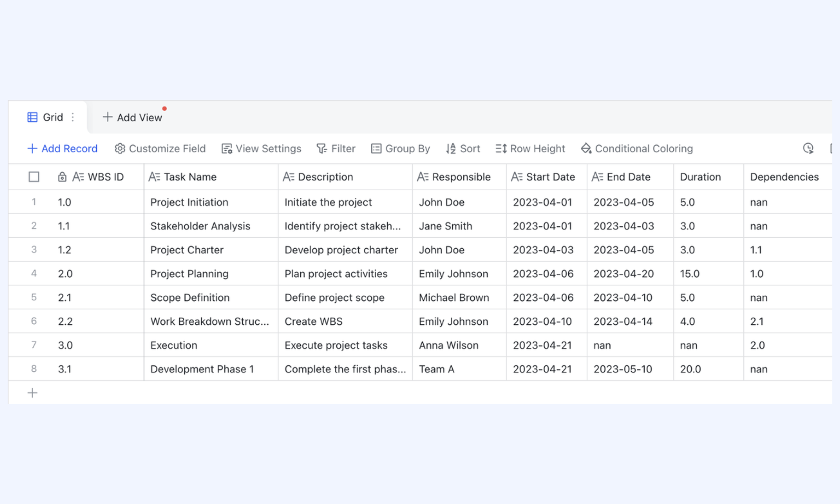Click the Stakeholder Analysis task cell
Image resolution: width=840 pixels, height=504 pixels.
pyautogui.click(x=211, y=226)
